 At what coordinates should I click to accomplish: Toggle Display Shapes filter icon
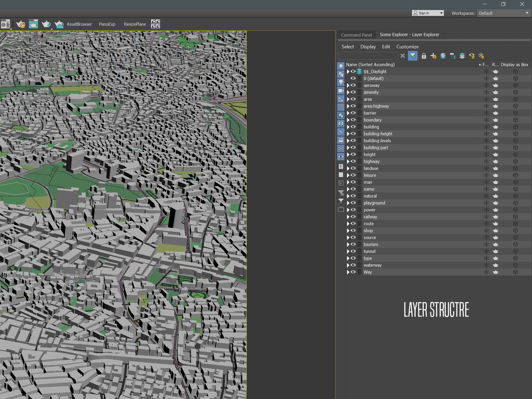click(x=341, y=74)
